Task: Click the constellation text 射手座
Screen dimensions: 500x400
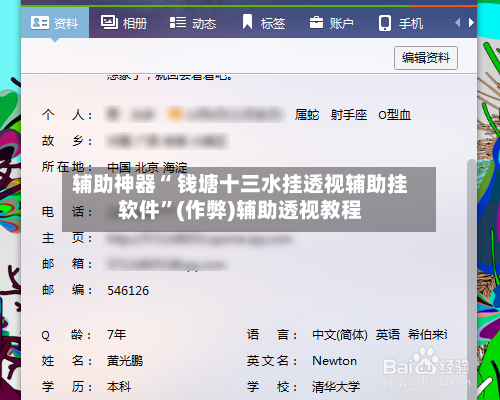Action: pos(349,115)
